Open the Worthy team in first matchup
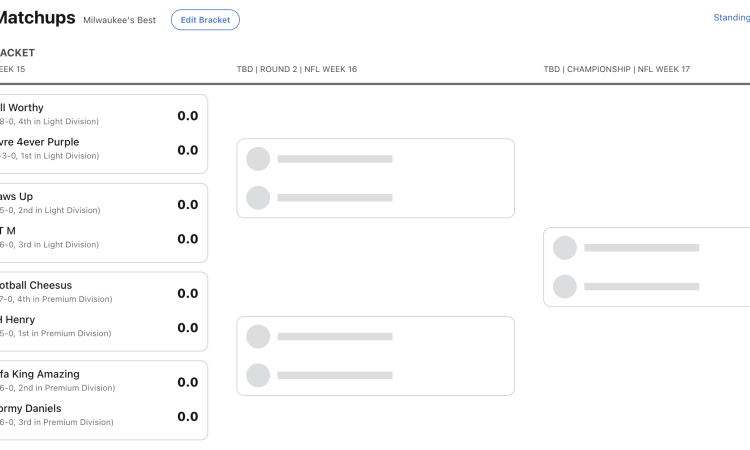 (x=22, y=108)
